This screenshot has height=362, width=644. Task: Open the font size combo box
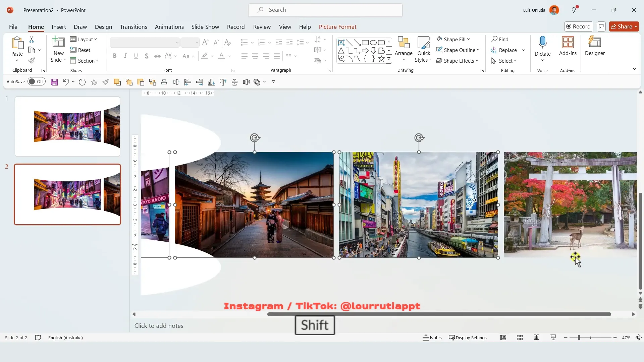click(190, 43)
